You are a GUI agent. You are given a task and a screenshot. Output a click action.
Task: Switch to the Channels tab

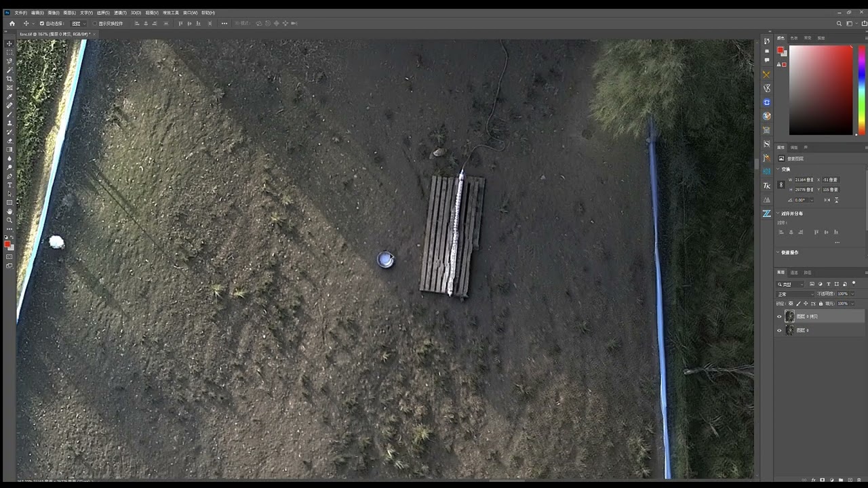point(794,272)
